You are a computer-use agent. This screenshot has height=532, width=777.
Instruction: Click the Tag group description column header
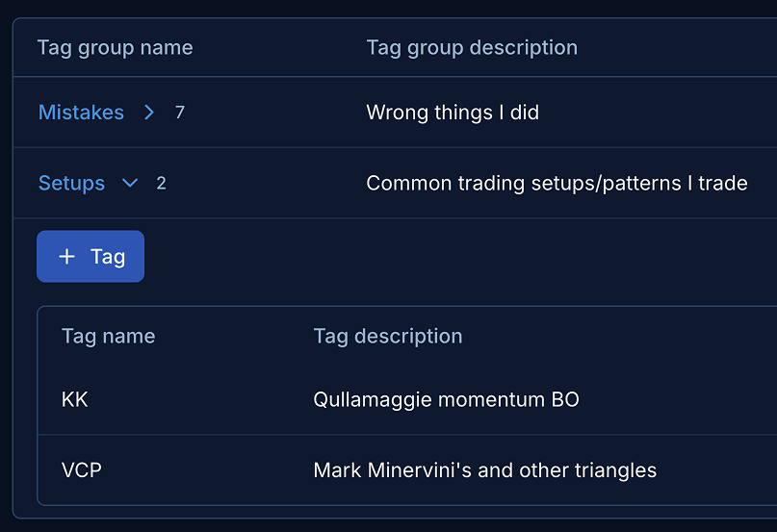[472, 48]
